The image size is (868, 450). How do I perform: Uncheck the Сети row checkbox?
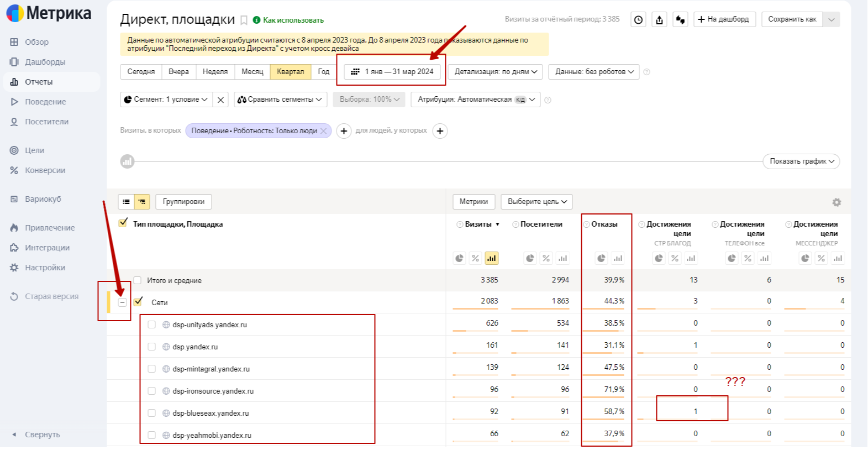(138, 301)
